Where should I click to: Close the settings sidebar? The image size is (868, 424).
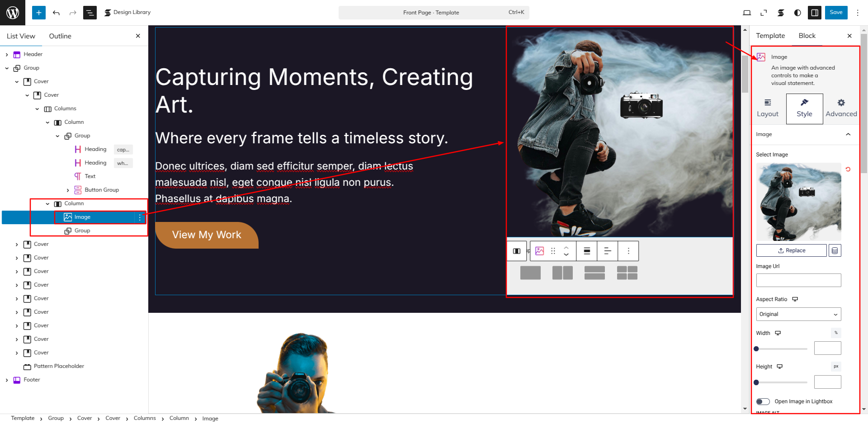(849, 36)
